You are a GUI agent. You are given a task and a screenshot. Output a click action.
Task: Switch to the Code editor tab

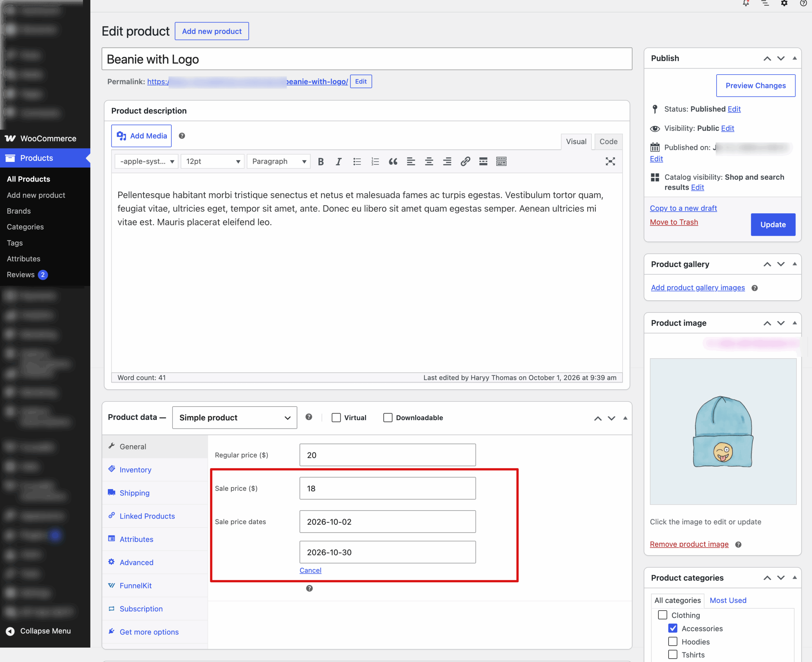tap(608, 142)
